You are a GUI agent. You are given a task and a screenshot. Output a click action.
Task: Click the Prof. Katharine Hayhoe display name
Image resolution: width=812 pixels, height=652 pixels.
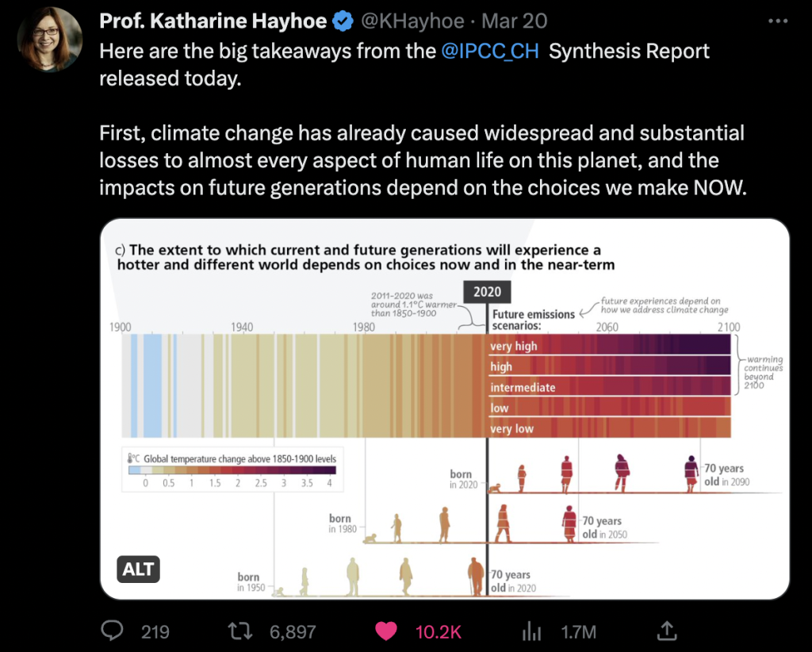[213, 21]
